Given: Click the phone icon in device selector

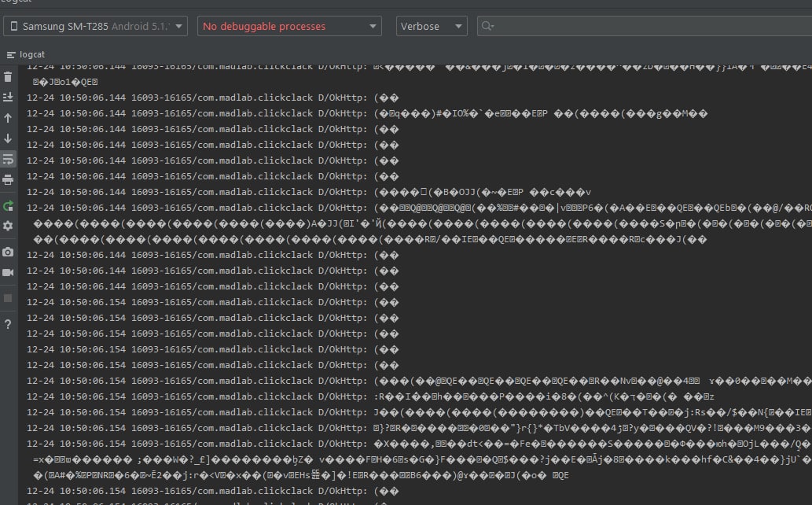Looking at the screenshot, I should 14,26.
